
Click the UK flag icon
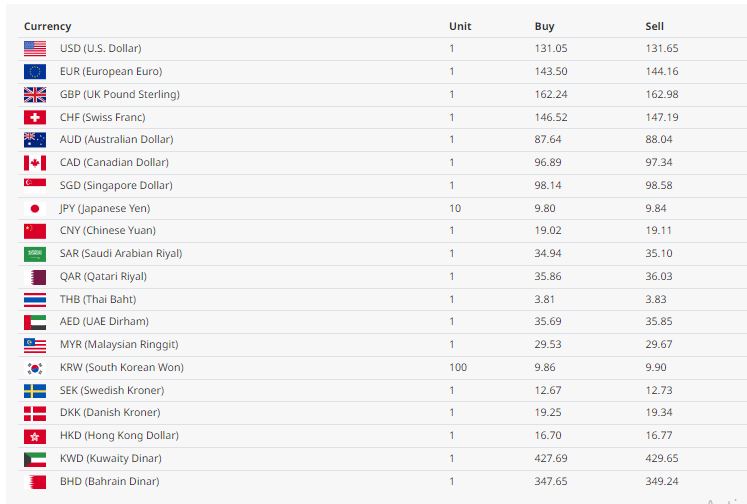tap(35, 94)
